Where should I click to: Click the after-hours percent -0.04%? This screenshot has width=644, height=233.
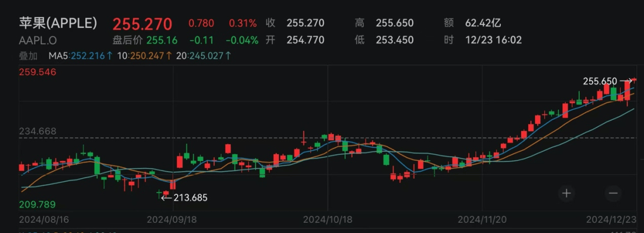tap(242, 40)
